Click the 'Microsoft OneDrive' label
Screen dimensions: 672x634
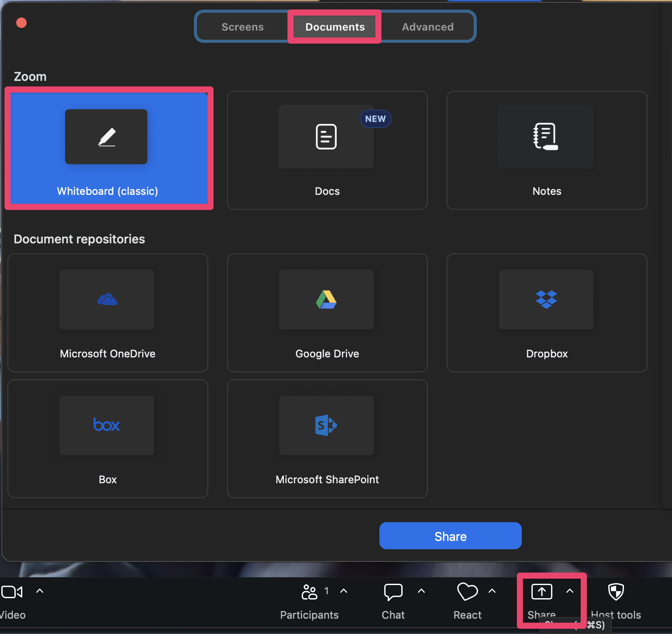(x=107, y=353)
